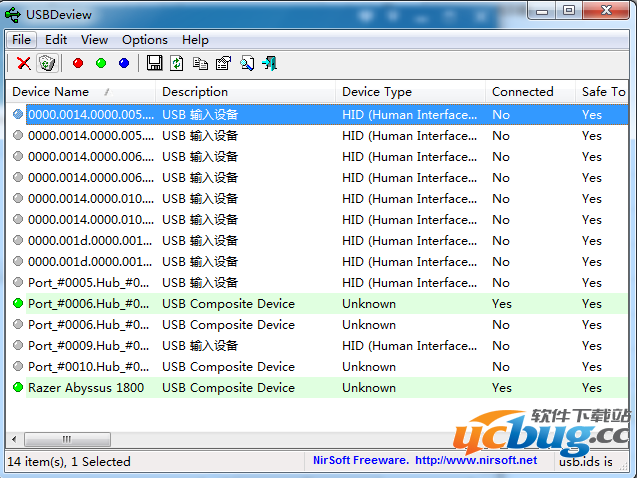Click the horizontal scrollbar left arrow
This screenshot has height=478, width=637.
[15, 439]
